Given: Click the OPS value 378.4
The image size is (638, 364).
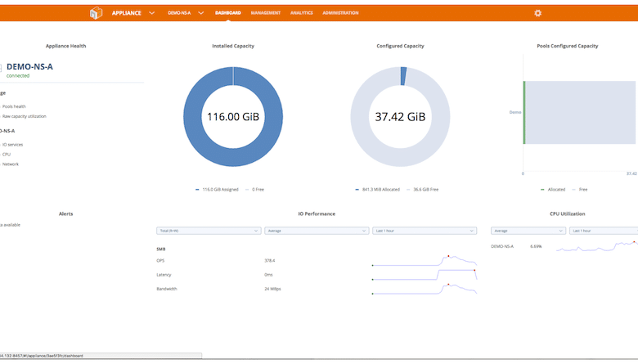Looking at the screenshot, I should point(270,261).
